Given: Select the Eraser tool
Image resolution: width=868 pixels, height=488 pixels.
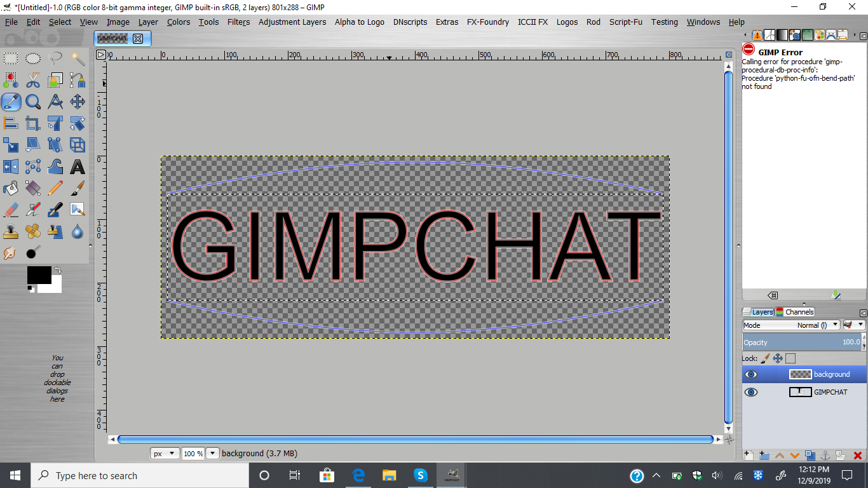Looking at the screenshot, I should (x=11, y=210).
